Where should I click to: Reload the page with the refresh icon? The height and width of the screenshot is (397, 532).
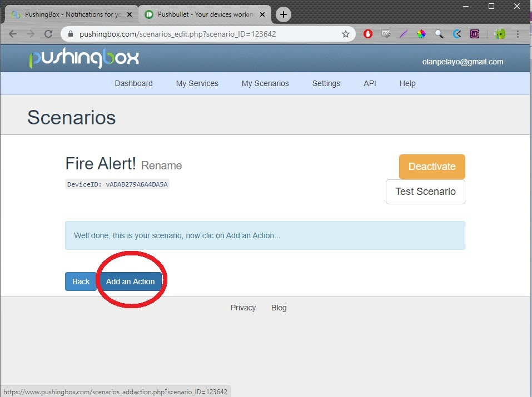pos(48,34)
